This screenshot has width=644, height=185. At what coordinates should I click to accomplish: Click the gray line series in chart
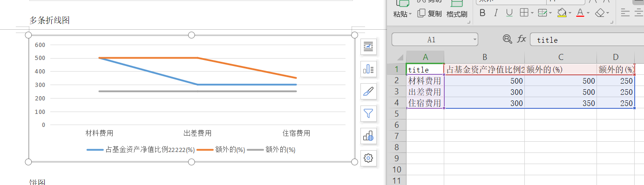197,91
